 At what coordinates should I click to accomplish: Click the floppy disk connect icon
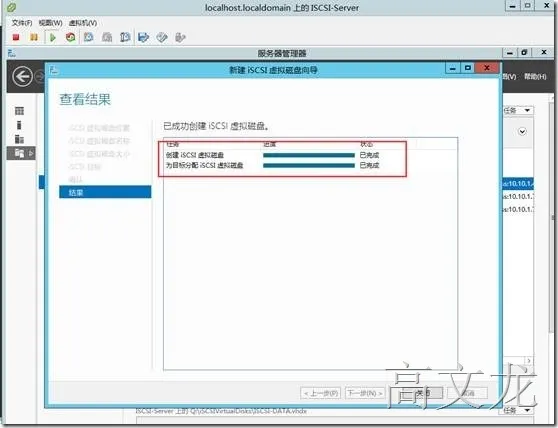(x=143, y=37)
